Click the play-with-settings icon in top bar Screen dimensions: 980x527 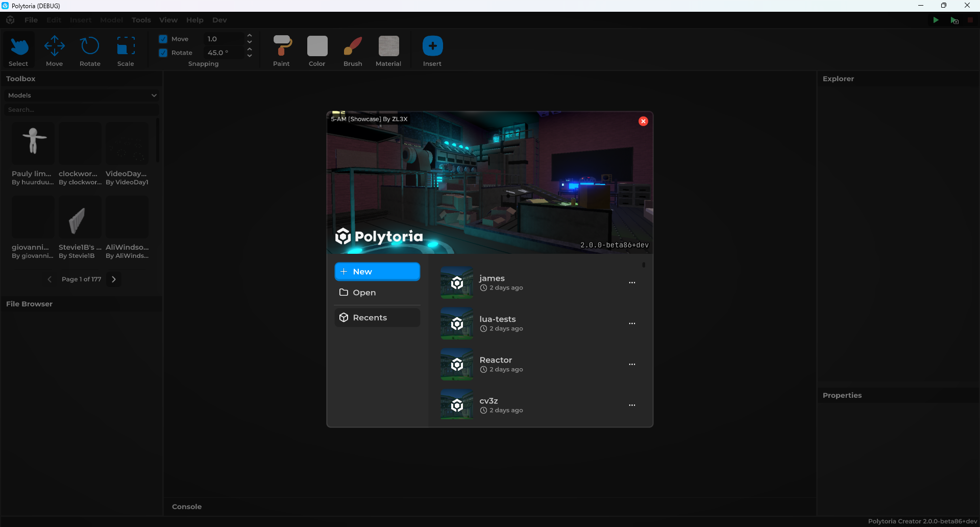pyautogui.click(x=954, y=20)
